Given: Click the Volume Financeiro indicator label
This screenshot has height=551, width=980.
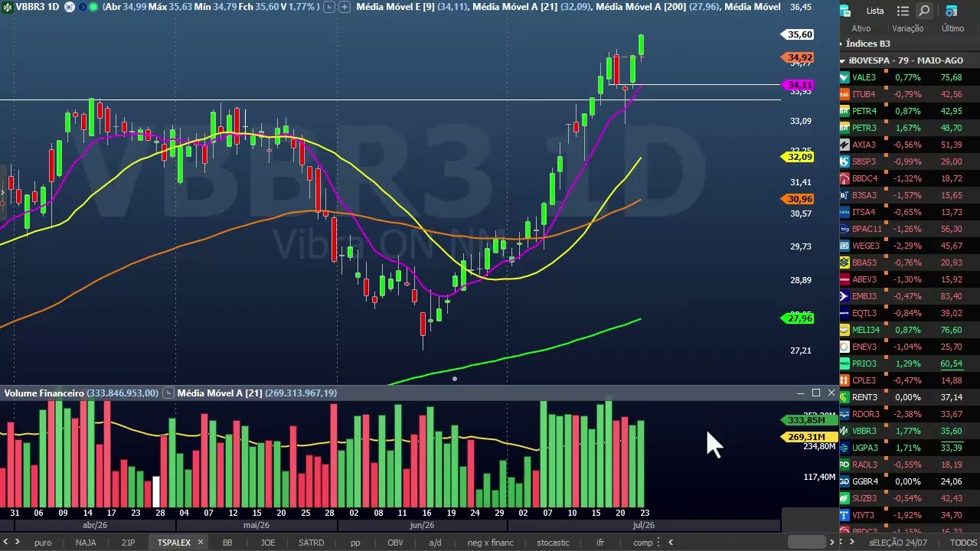Looking at the screenshot, I should [x=44, y=393].
